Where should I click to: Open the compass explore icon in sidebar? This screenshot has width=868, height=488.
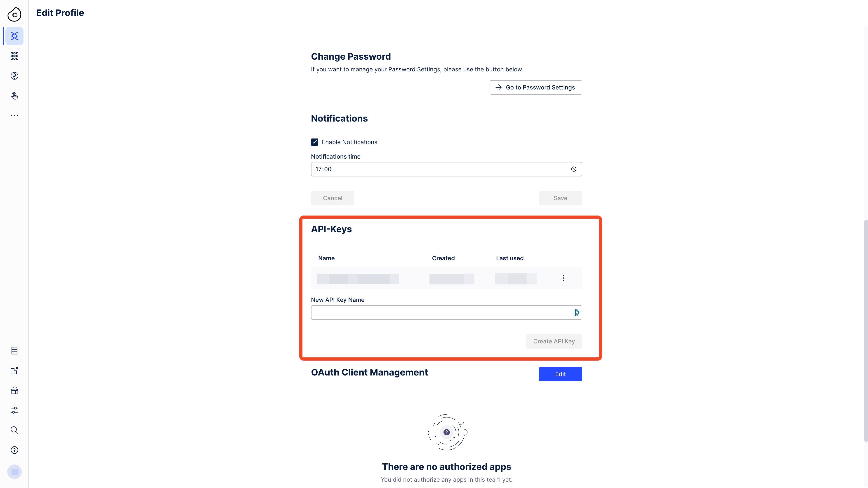[x=14, y=76]
